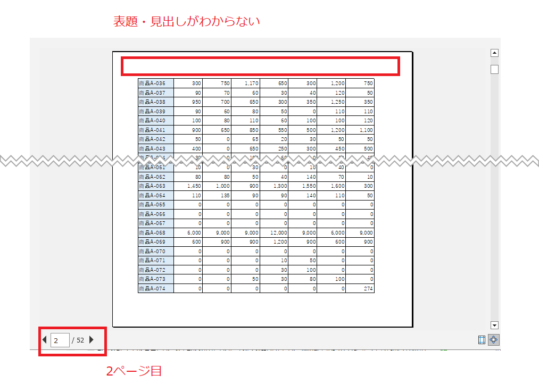
Task: Click the page number input box
Action: click(x=60, y=339)
